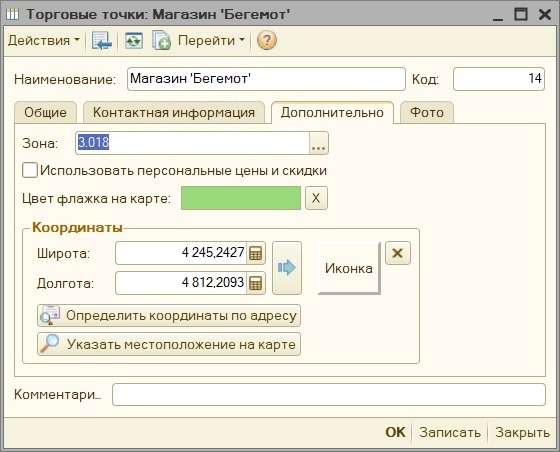Reset the flag color with X button
Screen dimensions: 560x452
coord(316,198)
